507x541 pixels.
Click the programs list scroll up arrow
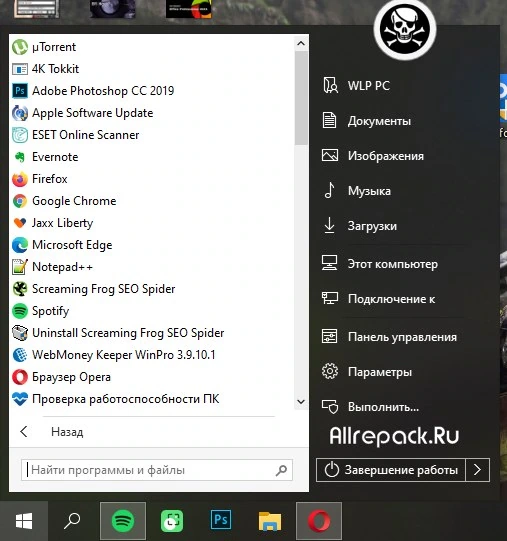pyautogui.click(x=301, y=43)
